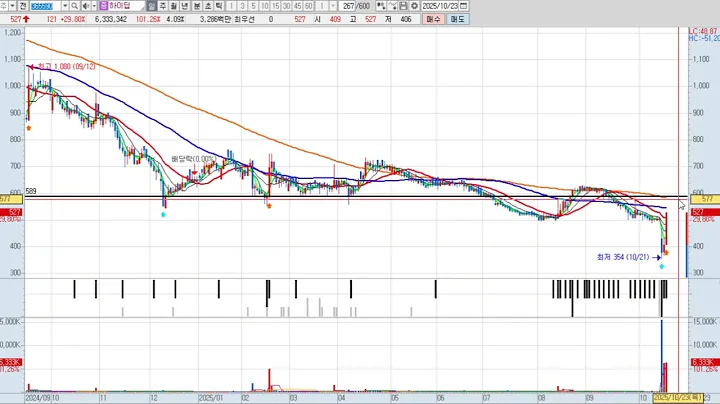Viewport: 720px width, 404px height.
Task: Edit the 2025/10/23 date field
Action: coord(440,6)
